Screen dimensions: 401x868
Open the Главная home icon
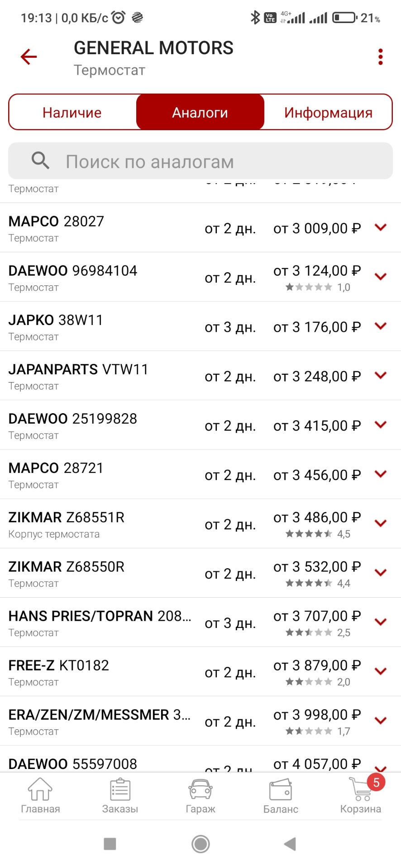[40, 789]
